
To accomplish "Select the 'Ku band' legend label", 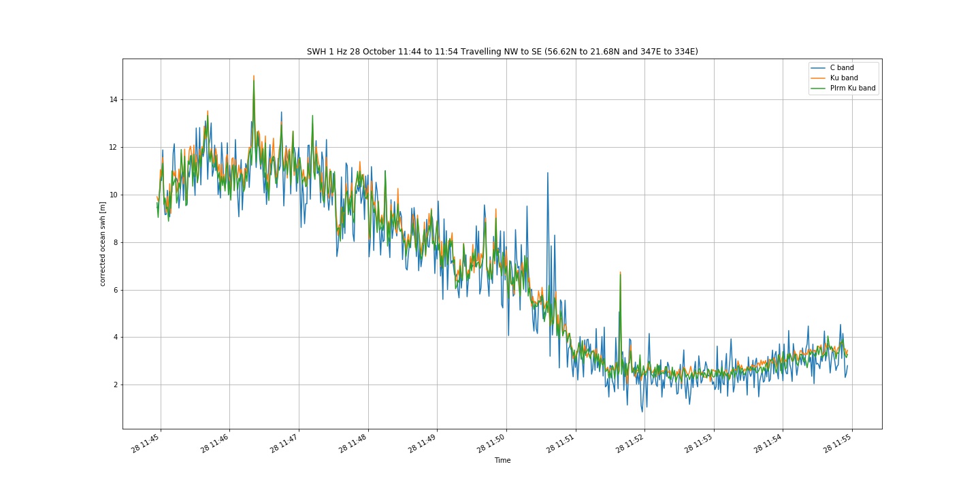I will 844,78.
